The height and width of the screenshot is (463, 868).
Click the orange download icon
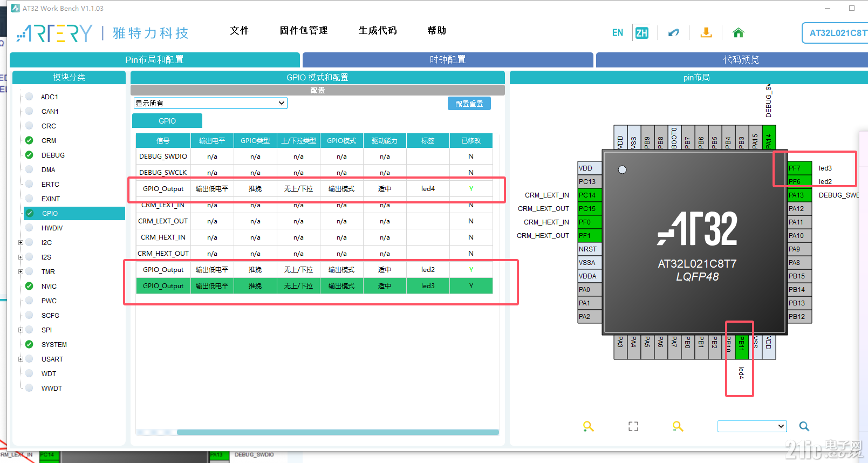click(x=706, y=33)
